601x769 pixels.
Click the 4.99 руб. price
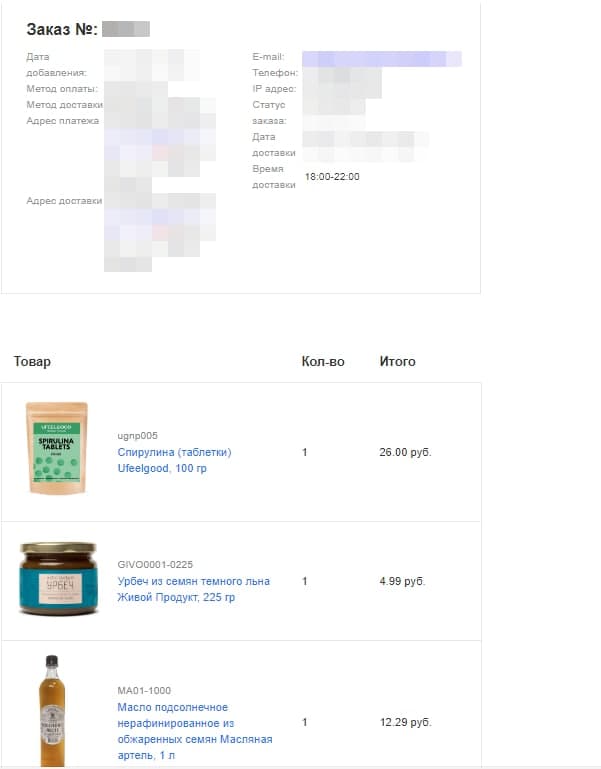point(402,581)
